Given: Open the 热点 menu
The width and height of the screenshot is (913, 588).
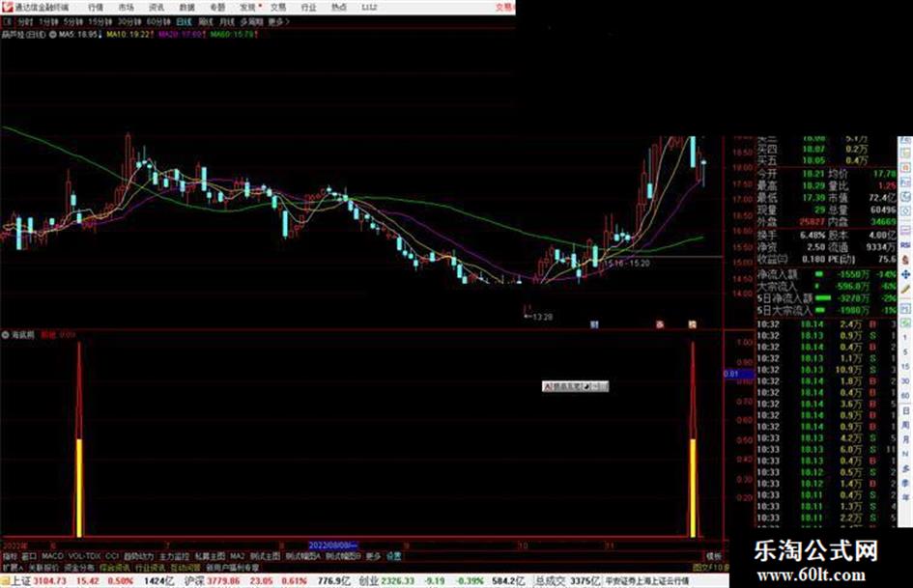Looking at the screenshot, I should pyautogui.click(x=339, y=8).
